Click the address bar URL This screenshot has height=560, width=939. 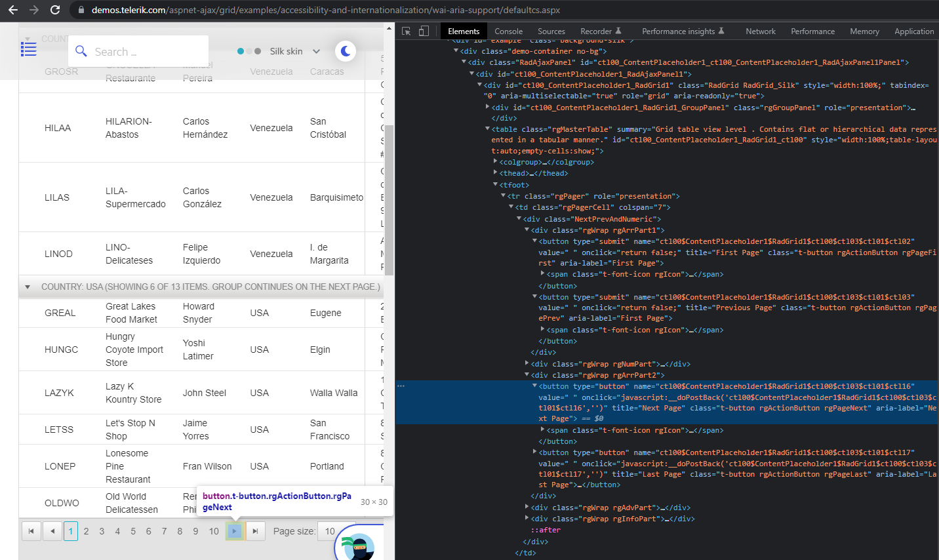coord(326,10)
